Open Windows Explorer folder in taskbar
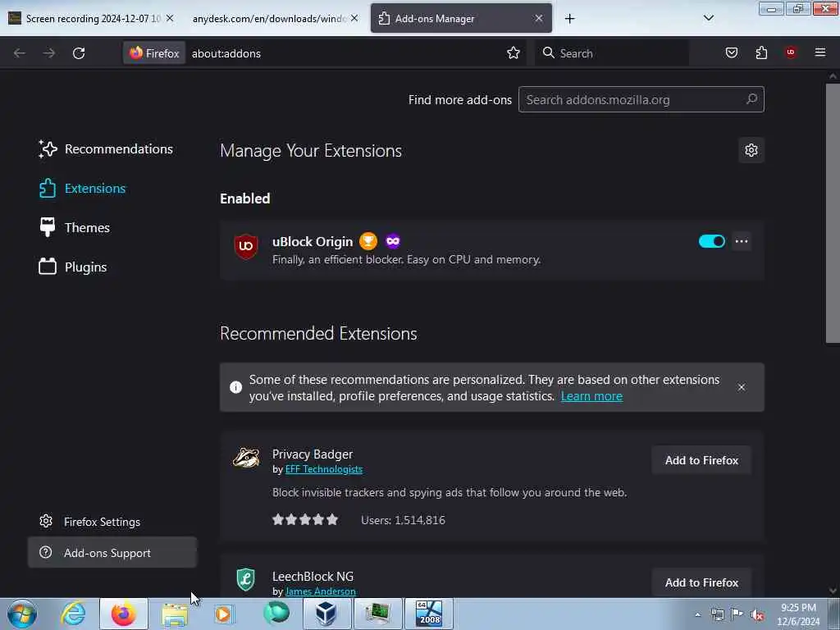 174,614
